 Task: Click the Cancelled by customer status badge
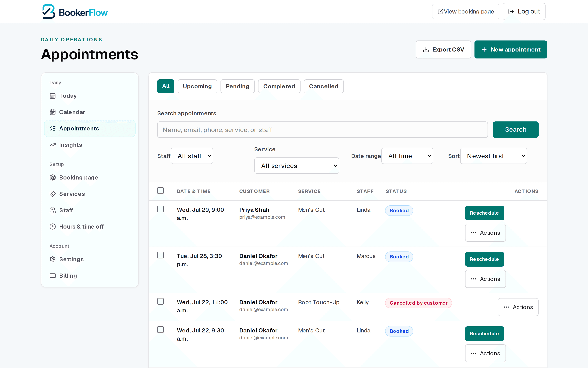click(x=418, y=303)
